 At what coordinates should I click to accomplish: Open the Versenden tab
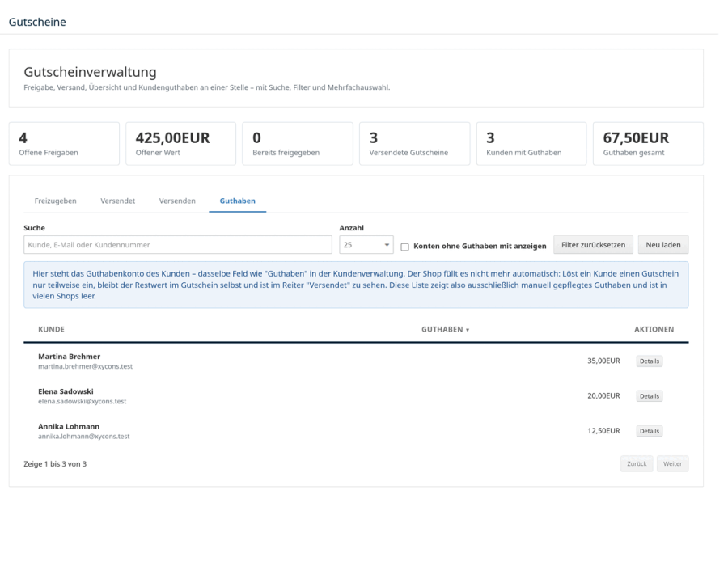click(177, 201)
